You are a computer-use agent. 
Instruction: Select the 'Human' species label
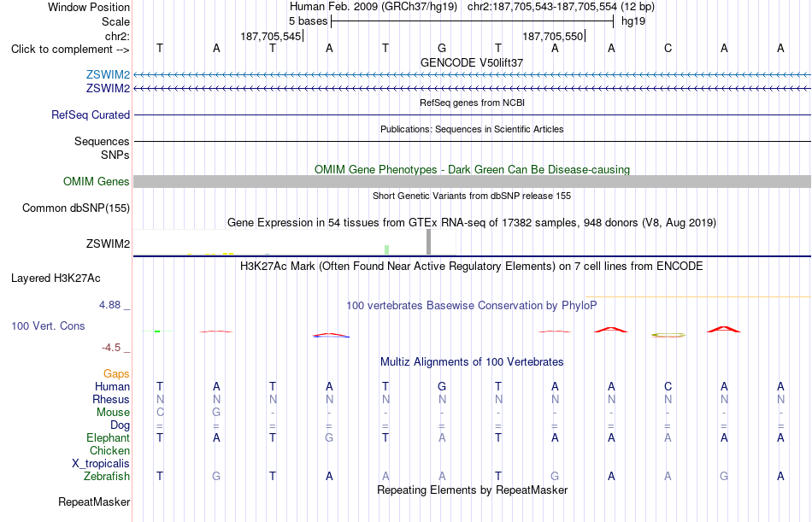[x=112, y=386]
